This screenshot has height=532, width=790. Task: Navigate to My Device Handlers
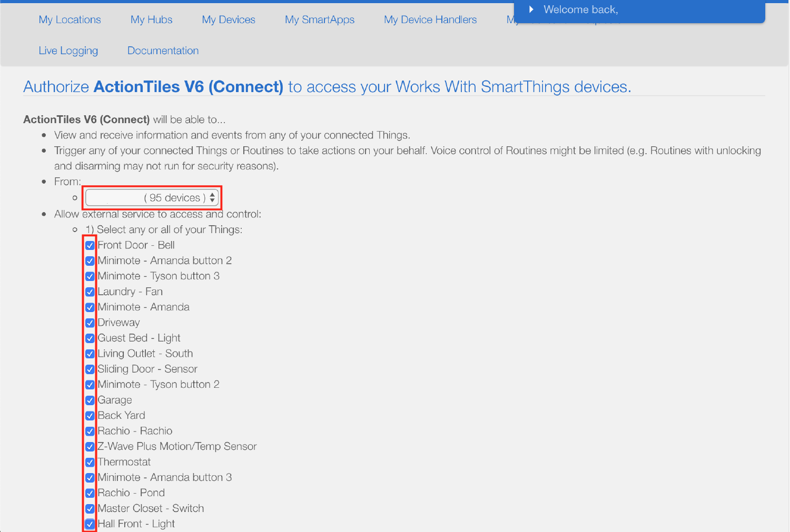(x=430, y=19)
